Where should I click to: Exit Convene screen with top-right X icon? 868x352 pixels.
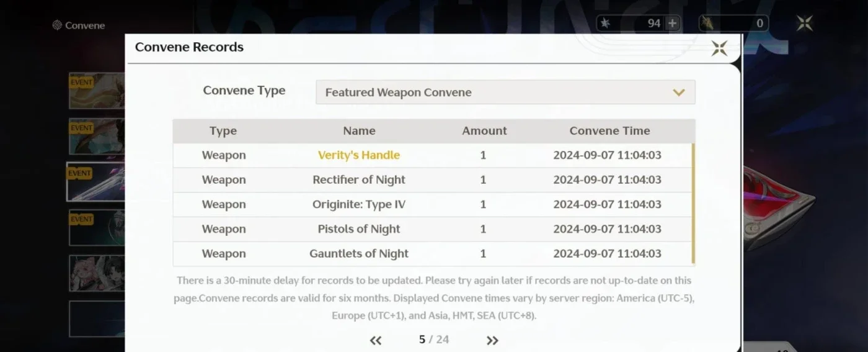805,24
